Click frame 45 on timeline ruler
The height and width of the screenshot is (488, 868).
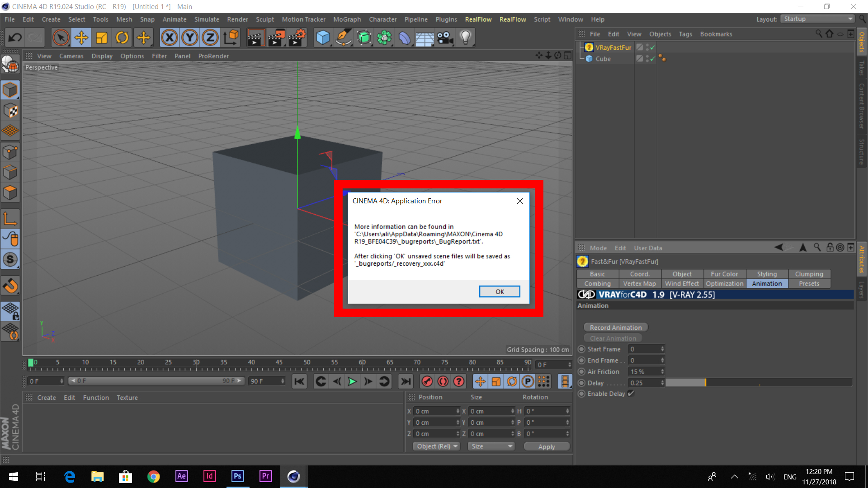[279, 362]
